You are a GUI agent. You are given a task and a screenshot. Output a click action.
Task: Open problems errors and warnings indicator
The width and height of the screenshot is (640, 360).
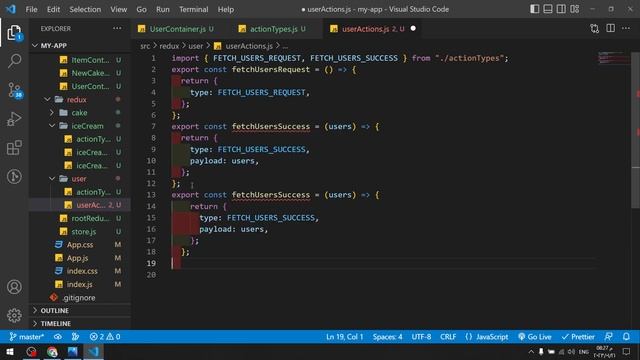point(105,337)
